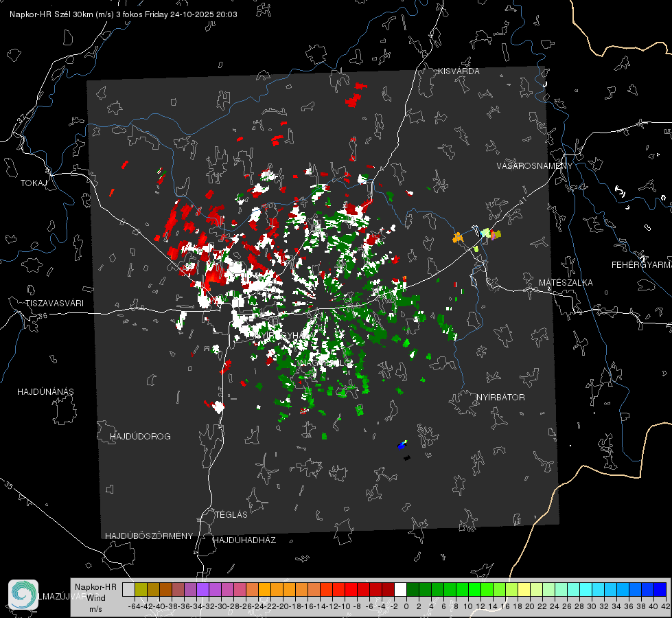
Task: Select the HAJDÚNÁNÁS town label
Action: click(x=45, y=392)
